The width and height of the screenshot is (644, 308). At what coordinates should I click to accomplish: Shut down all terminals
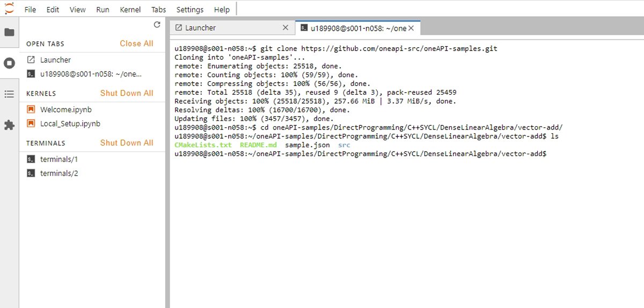tap(127, 142)
